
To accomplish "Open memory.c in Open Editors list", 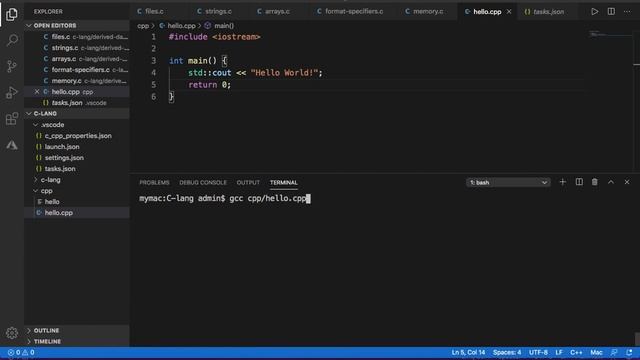I will [x=77, y=81].
